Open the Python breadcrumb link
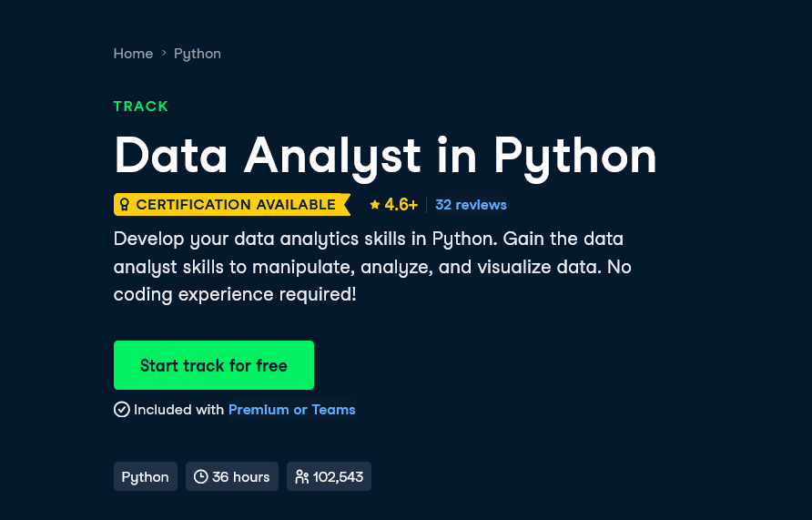 [198, 54]
